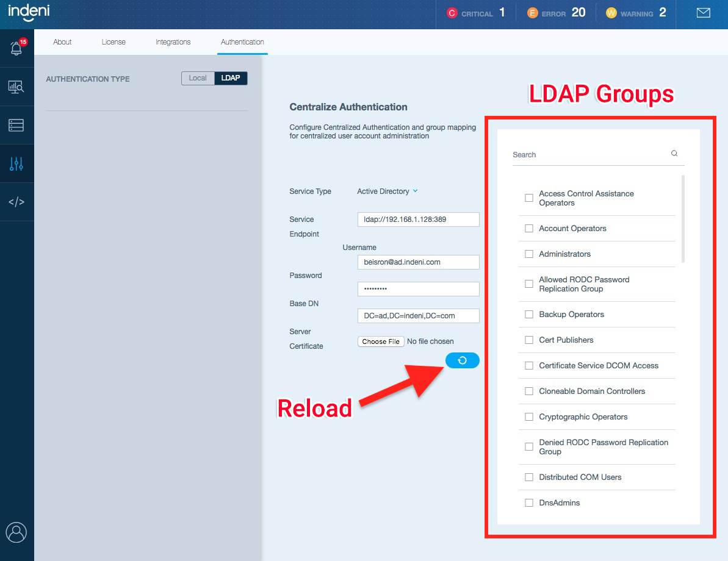This screenshot has width=728, height=561.
Task: Click the blue reload button
Action: coord(463,360)
